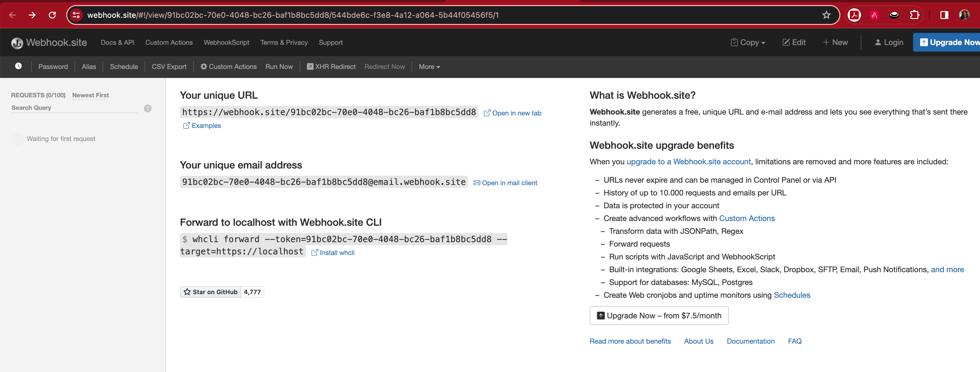Click the upgrade to a Webhook.site account link
980x372 pixels.
[689, 161]
